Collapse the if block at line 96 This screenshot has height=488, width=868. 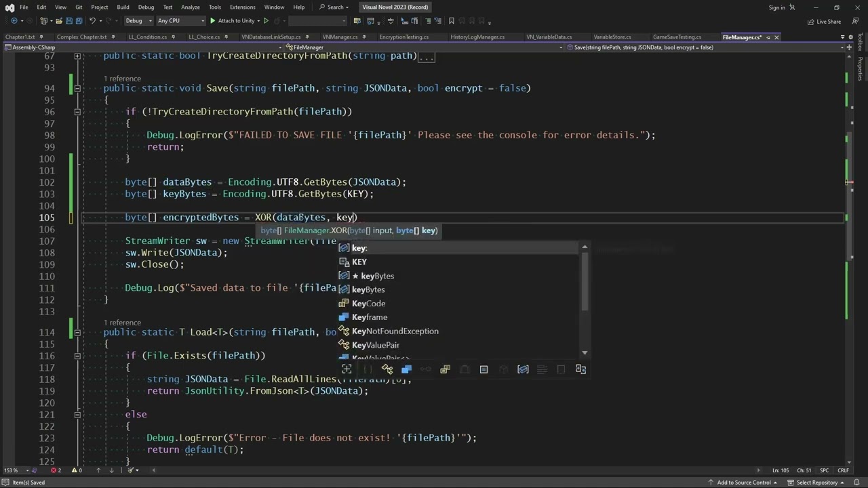77,111
